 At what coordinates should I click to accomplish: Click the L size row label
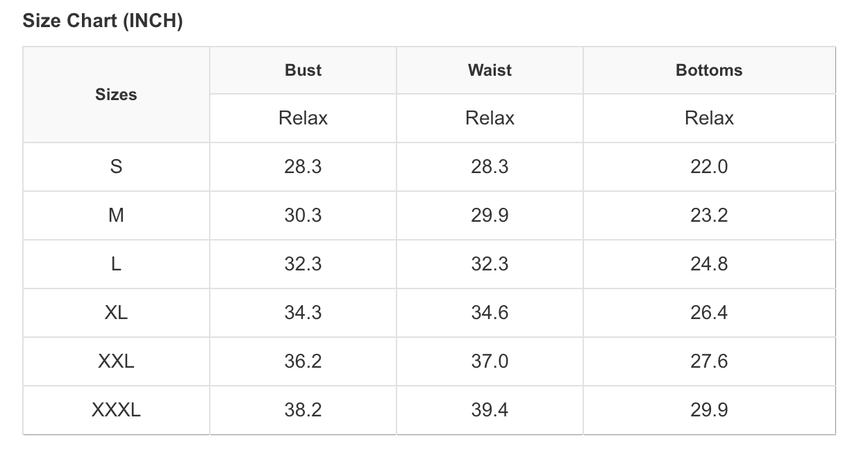[x=116, y=264]
